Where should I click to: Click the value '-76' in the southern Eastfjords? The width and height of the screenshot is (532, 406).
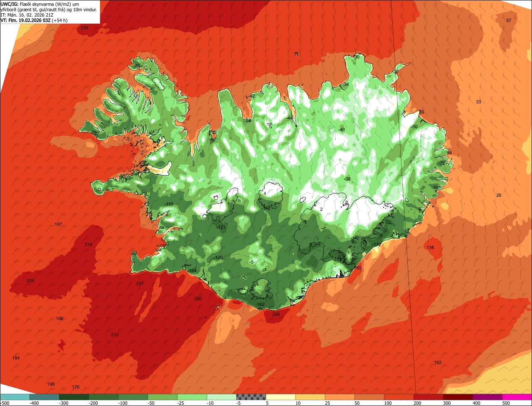pyautogui.click(x=435, y=188)
